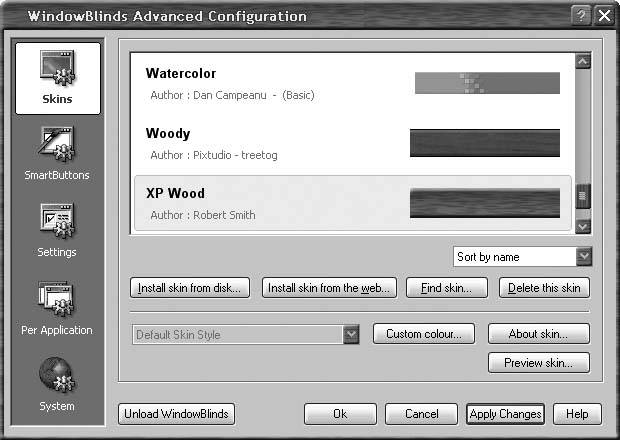Image resolution: width=620 pixels, height=440 pixels.
Task: Click the skin list scroll down arrow
Action: pyautogui.click(x=583, y=227)
